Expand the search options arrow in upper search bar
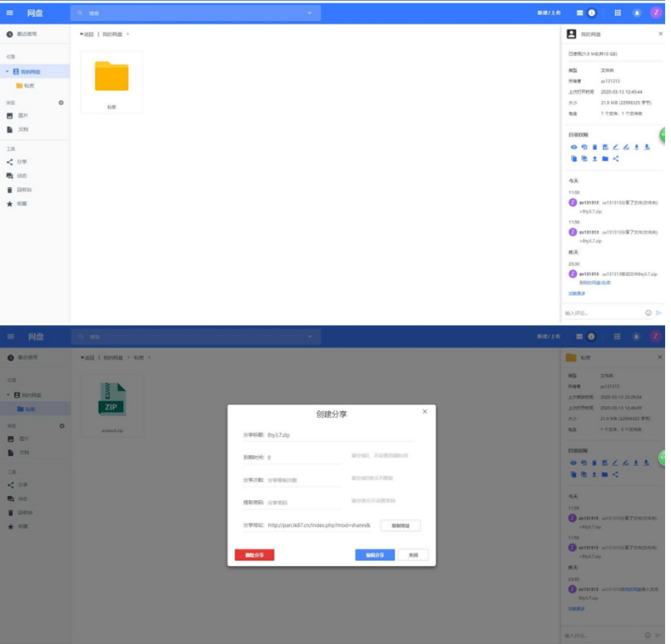This screenshot has height=644, width=671. [309, 13]
